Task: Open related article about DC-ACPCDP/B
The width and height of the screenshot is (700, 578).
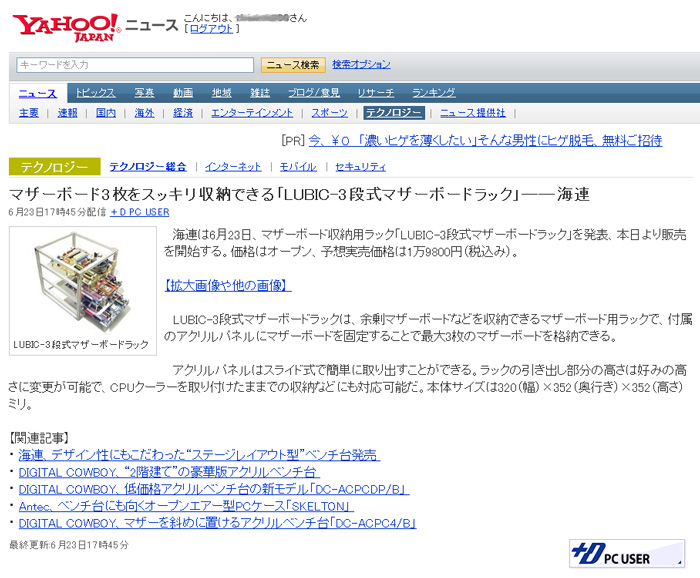Action: 214,489
